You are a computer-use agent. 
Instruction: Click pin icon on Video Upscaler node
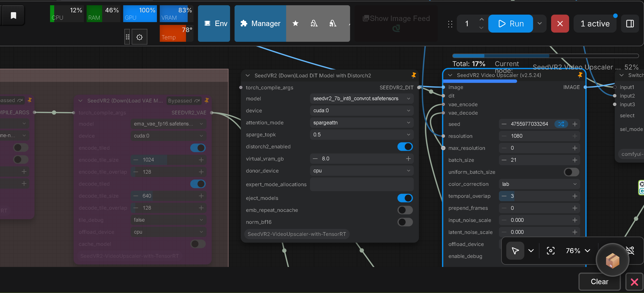(x=580, y=75)
